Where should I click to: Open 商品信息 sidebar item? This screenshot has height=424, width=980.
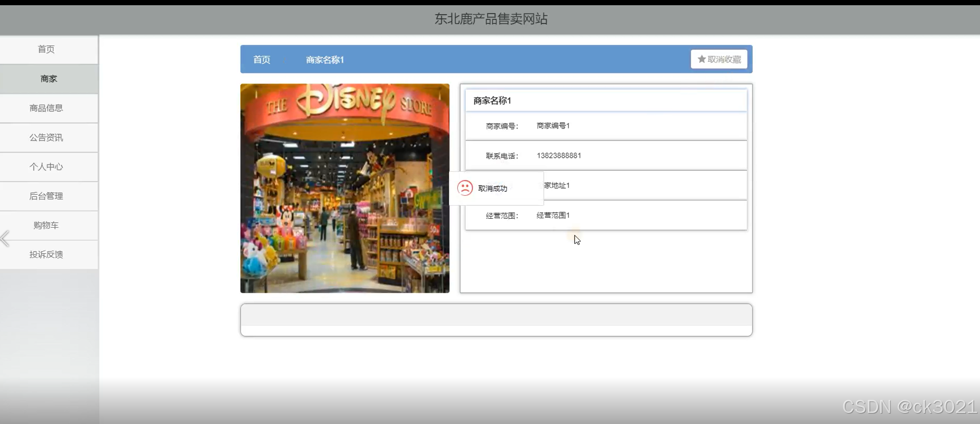[x=49, y=109]
